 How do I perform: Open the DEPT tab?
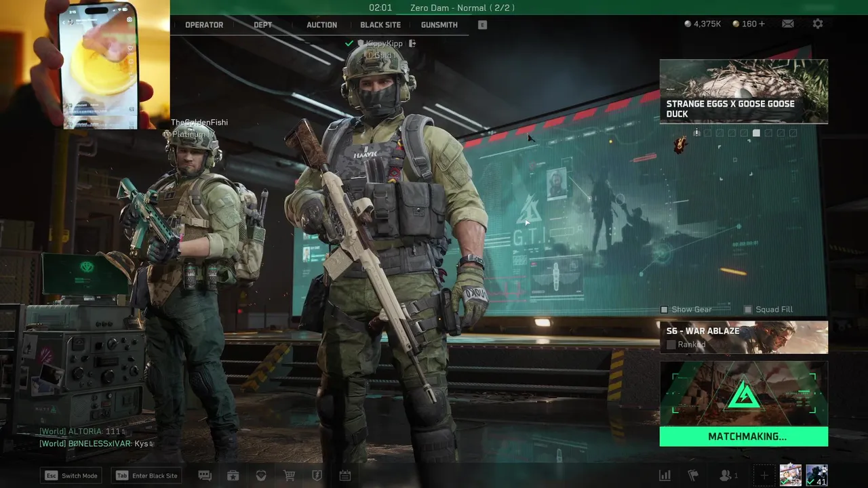click(x=262, y=25)
